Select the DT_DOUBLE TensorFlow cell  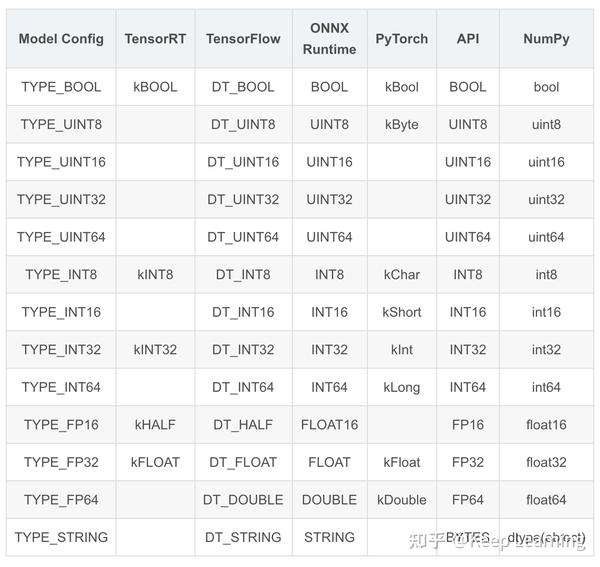(x=243, y=500)
